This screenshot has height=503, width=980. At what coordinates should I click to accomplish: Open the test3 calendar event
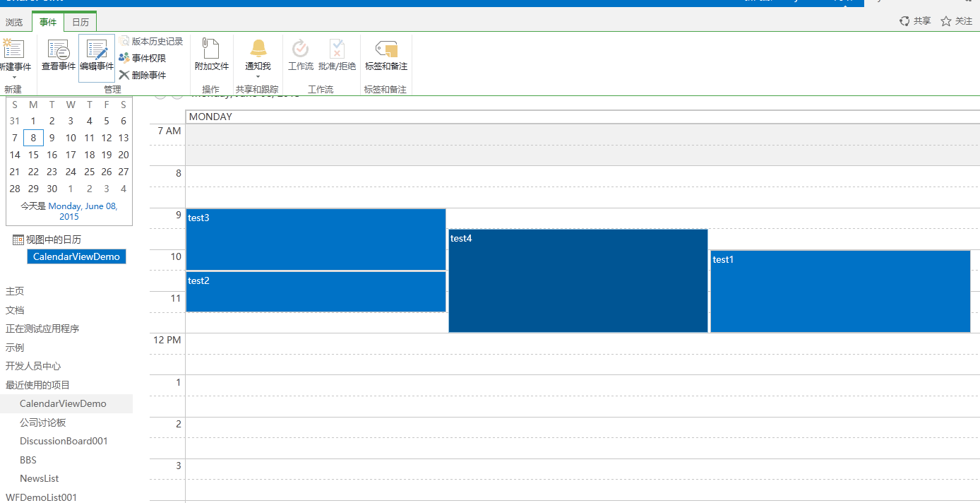[x=316, y=239]
